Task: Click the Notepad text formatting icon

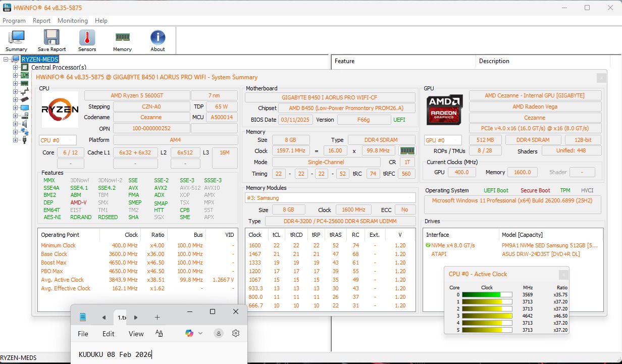Action: 159,333
